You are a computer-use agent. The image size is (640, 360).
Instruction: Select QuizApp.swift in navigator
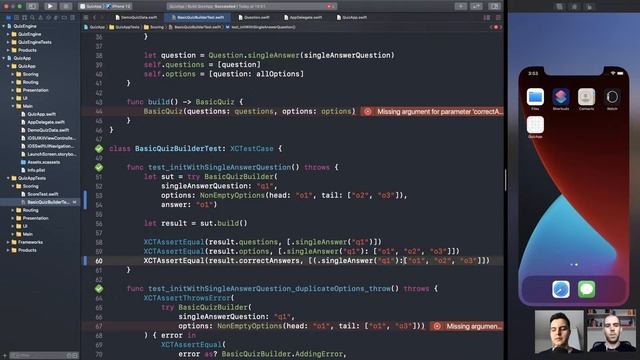pos(41,114)
